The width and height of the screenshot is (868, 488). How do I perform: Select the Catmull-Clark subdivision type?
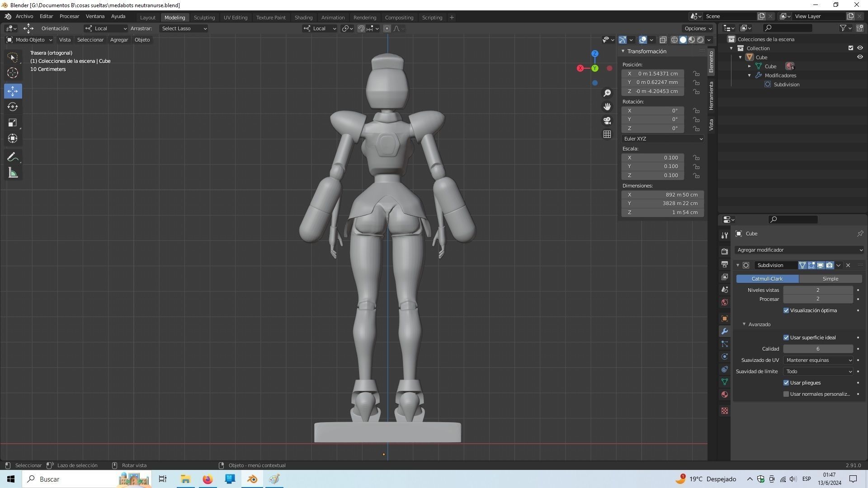click(x=767, y=279)
